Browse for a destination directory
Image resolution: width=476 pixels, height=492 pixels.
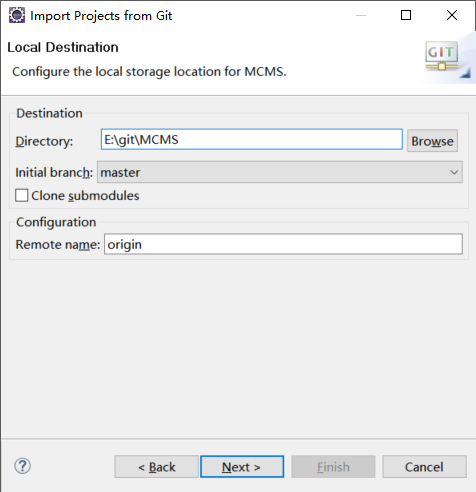(x=432, y=141)
